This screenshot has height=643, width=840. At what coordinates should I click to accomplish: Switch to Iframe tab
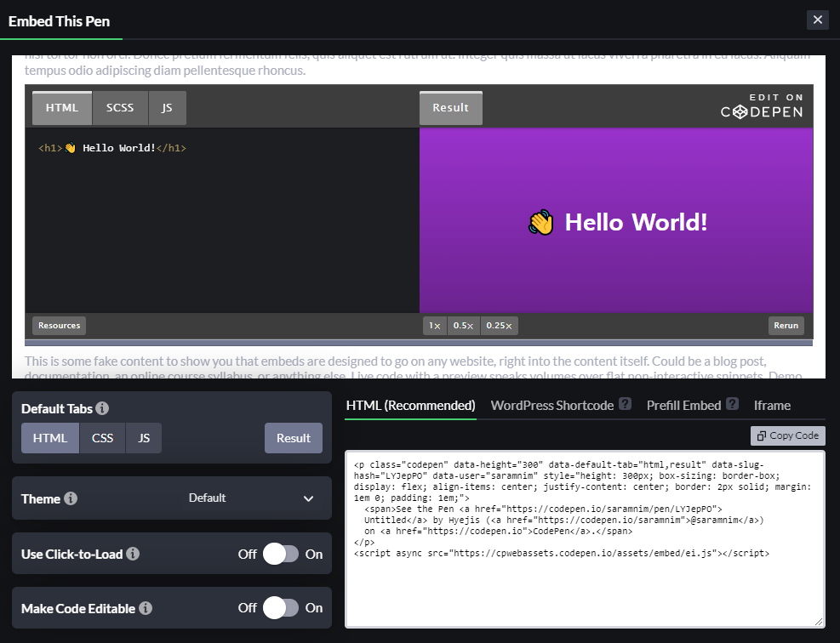point(772,406)
